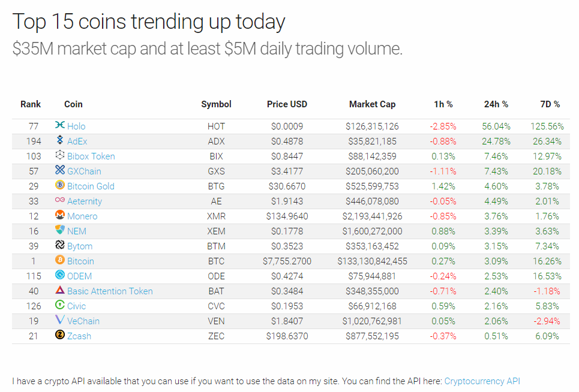Select the Bibox Token hexagon icon
Screen dimensions: 579x392
[59, 156]
